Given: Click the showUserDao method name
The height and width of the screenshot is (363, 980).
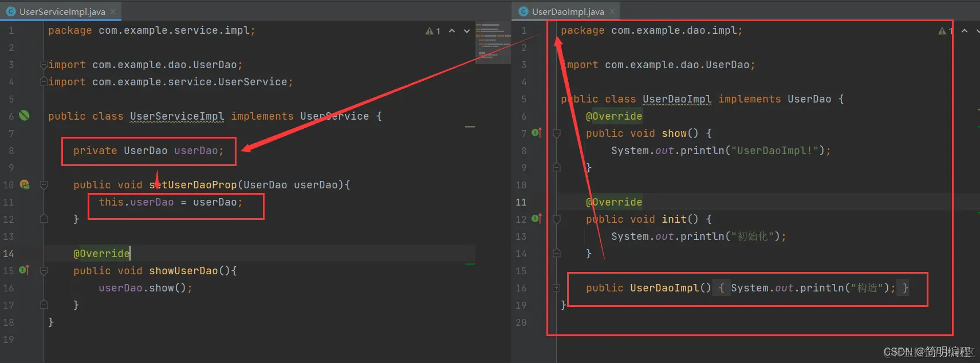Looking at the screenshot, I should click(x=183, y=271).
